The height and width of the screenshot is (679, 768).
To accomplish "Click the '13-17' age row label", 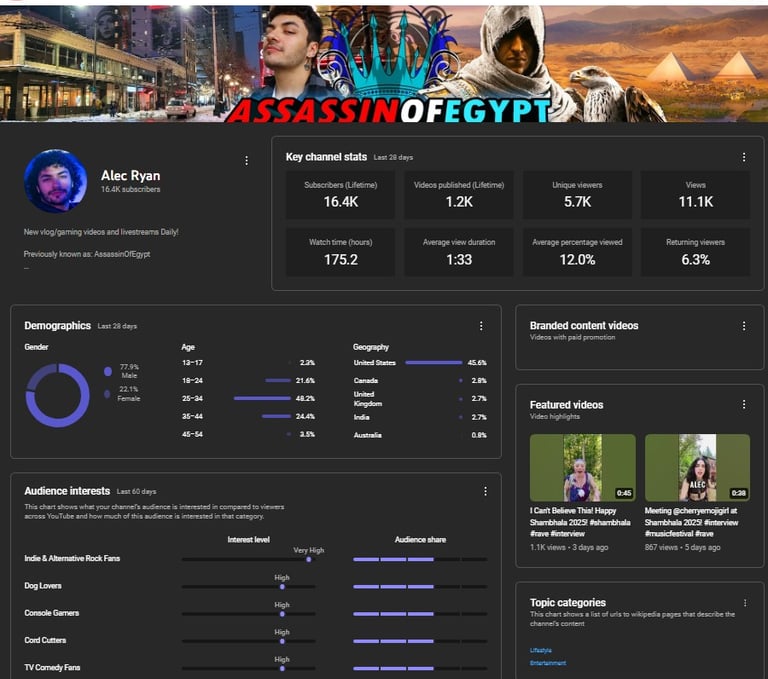I will coord(192,363).
